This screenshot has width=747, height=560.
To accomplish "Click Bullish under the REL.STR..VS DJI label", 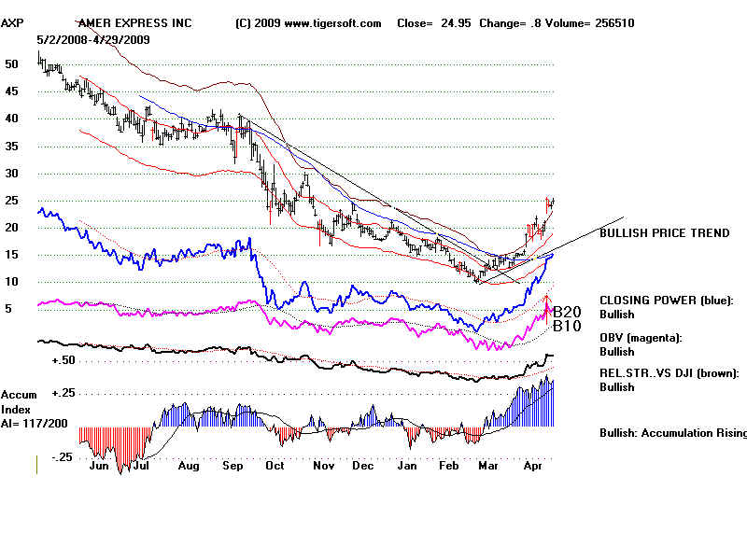I will coord(617,387).
